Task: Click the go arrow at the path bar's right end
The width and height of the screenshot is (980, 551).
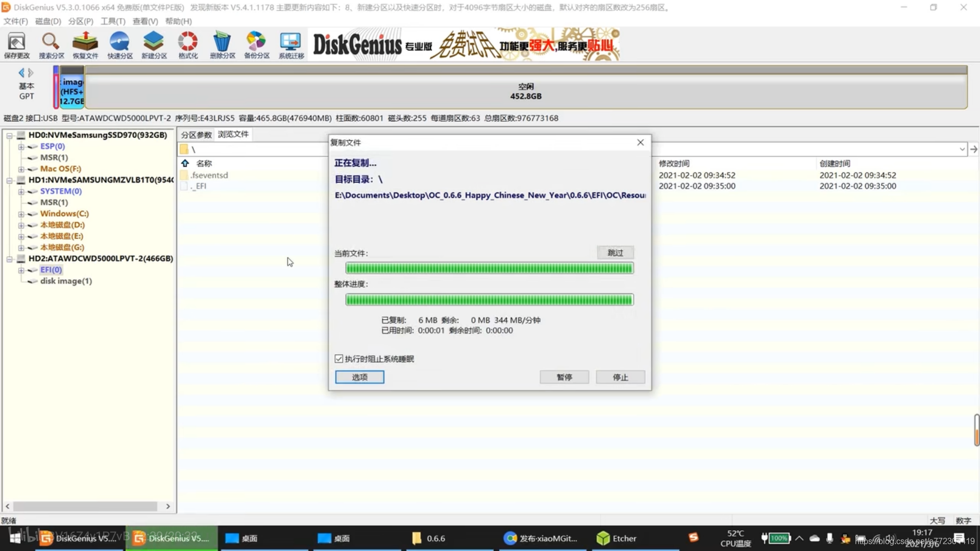Action: (x=973, y=149)
